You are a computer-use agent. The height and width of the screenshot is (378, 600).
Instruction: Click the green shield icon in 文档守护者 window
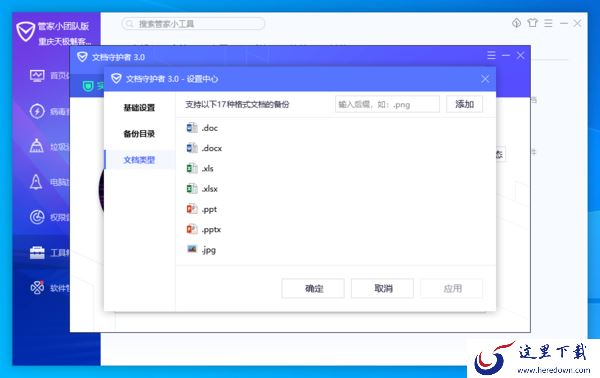coord(88,86)
